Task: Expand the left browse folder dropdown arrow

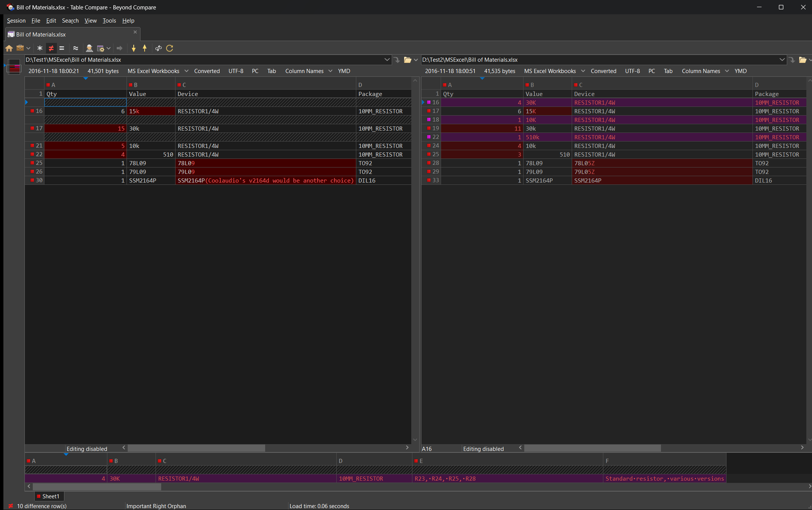Action: tap(416, 60)
